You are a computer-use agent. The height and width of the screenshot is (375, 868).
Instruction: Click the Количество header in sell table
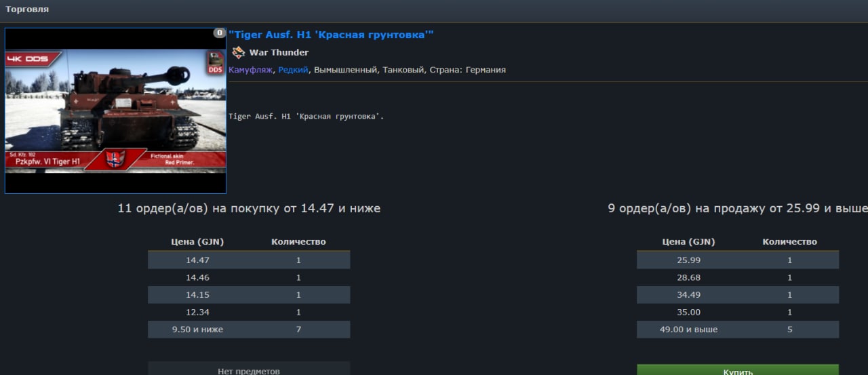coord(789,241)
